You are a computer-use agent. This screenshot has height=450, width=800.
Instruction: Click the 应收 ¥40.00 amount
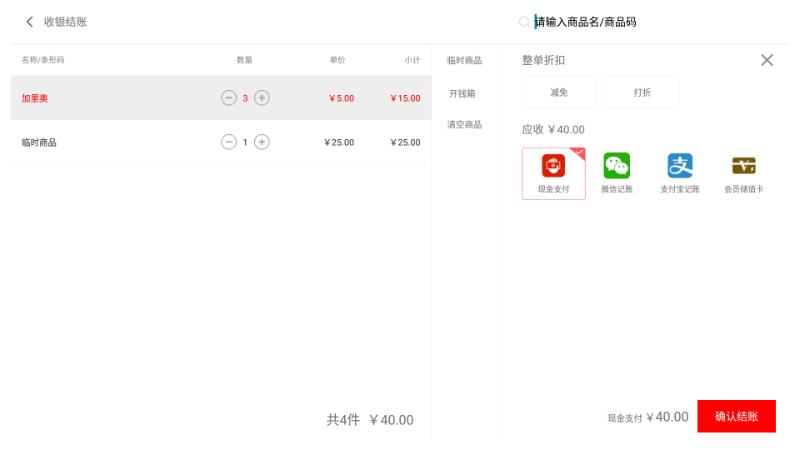553,130
